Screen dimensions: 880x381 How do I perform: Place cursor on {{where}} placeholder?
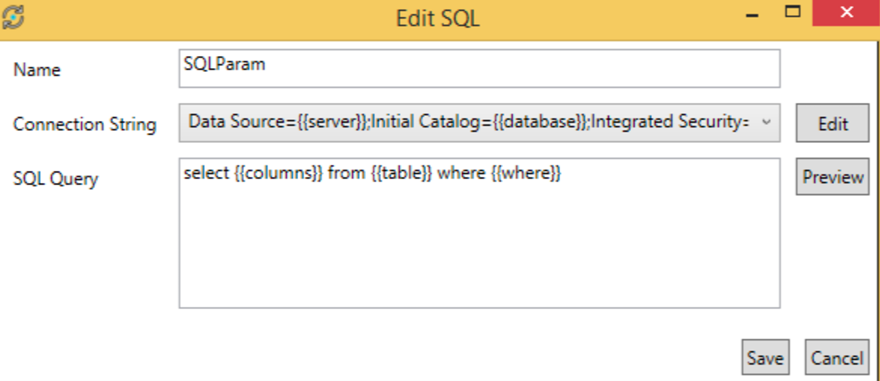[526, 174]
